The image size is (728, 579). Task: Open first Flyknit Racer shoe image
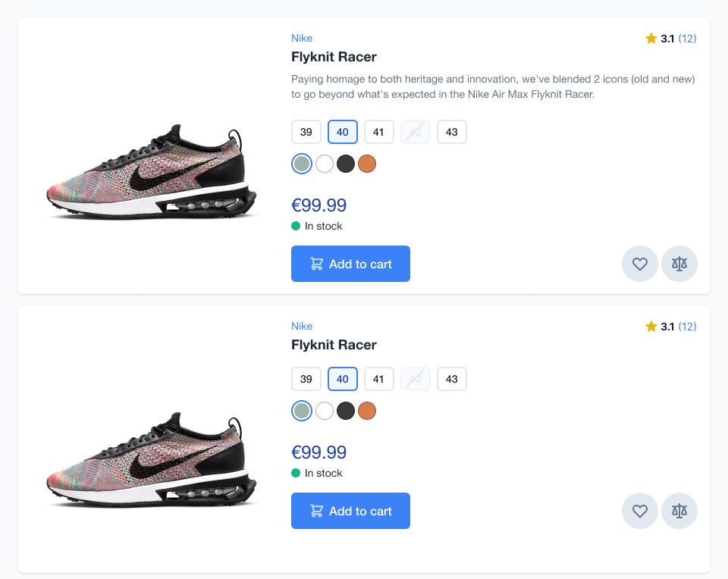(x=152, y=172)
